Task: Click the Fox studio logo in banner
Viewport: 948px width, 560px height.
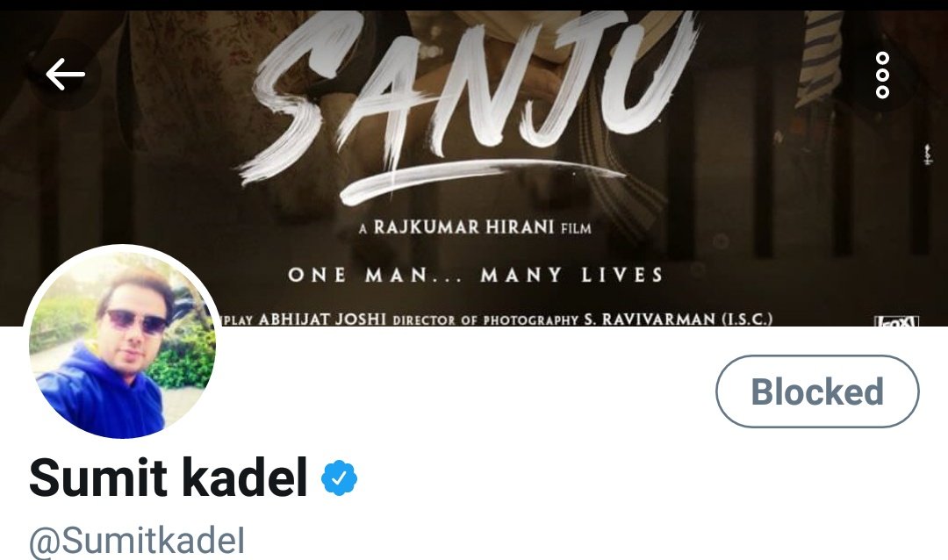Action: point(896,321)
